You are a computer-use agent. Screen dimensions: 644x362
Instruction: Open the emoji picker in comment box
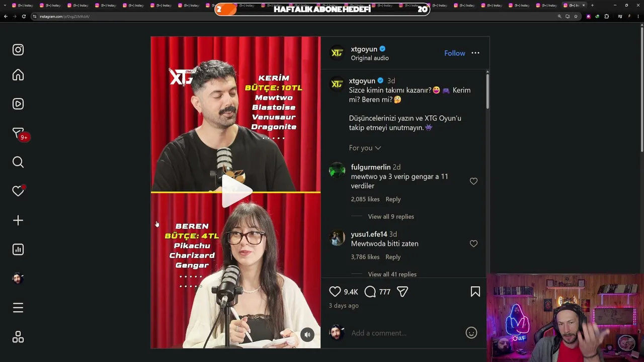point(471,333)
